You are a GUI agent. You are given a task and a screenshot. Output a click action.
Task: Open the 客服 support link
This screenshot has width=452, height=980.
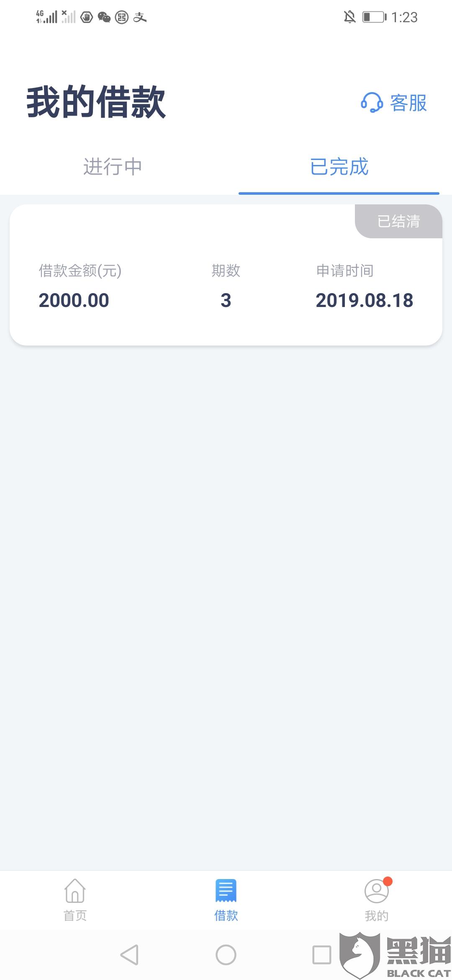coord(408,103)
